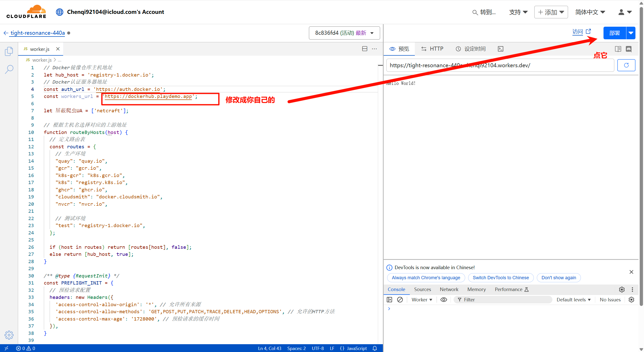Reload the preview with refresh button

pos(626,65)
